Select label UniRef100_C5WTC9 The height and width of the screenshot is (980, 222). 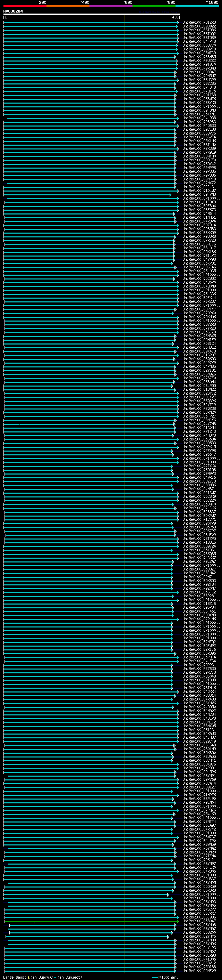point(199,53)
